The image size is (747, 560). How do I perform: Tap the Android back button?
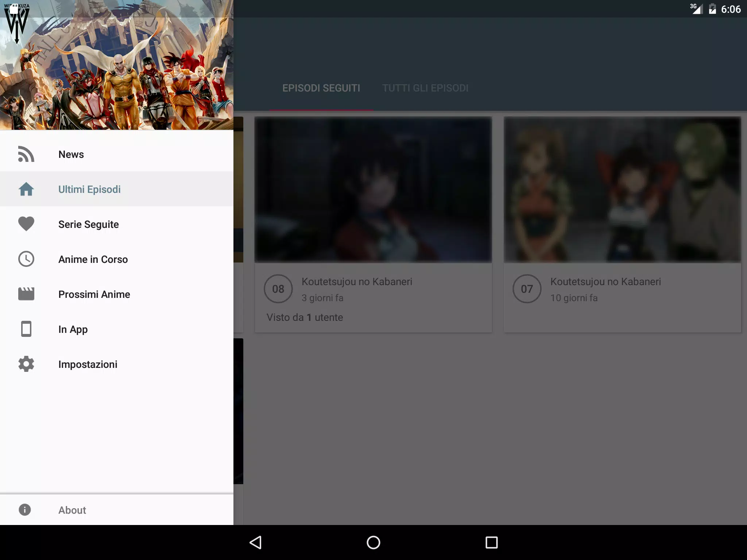point(255,542)
